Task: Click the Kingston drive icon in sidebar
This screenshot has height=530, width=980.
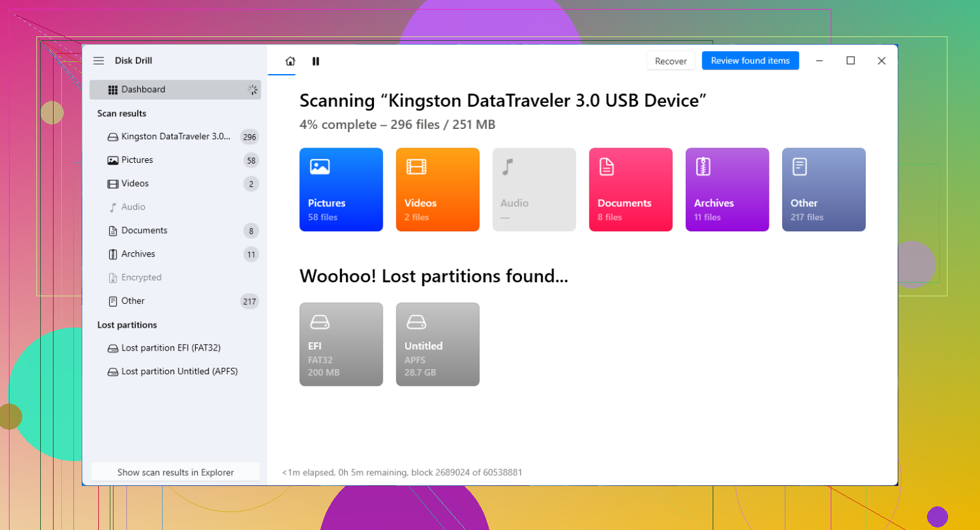Action: click(x=113, y=137)
